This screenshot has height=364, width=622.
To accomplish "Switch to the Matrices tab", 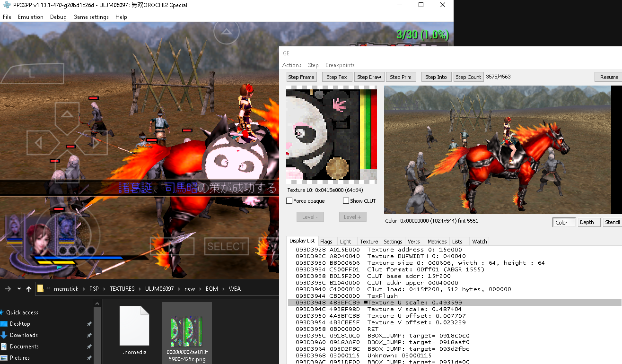I will point(437,241).
